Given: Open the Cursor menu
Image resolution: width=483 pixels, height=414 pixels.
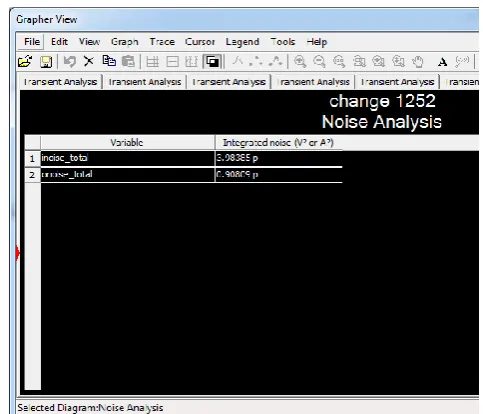Looking at the screenshot, I should tap(200, 42).
